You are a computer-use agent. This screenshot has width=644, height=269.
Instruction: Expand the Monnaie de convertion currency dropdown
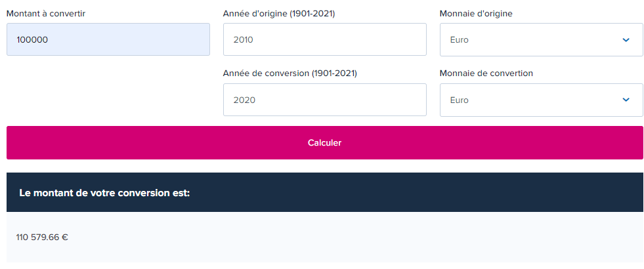click(x=541, y=100)
